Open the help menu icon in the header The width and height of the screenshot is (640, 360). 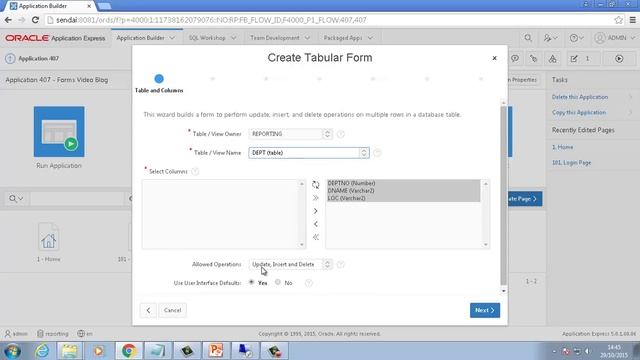(x=576, y=38)
